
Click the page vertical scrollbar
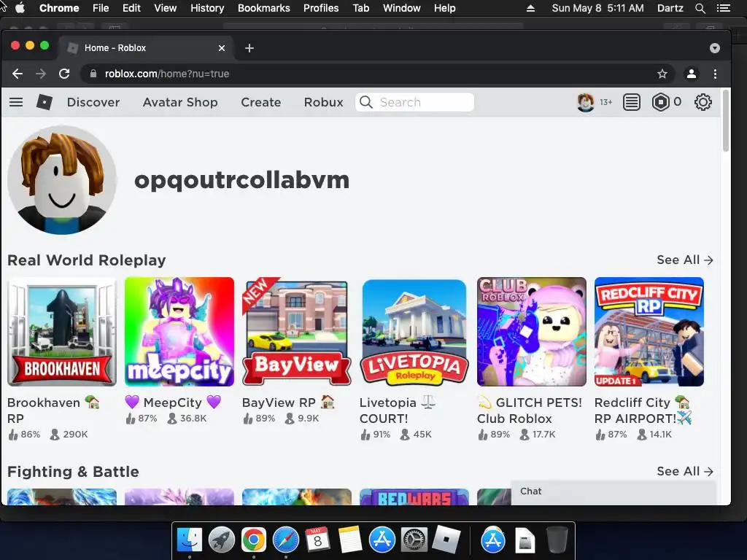[726, 121]
